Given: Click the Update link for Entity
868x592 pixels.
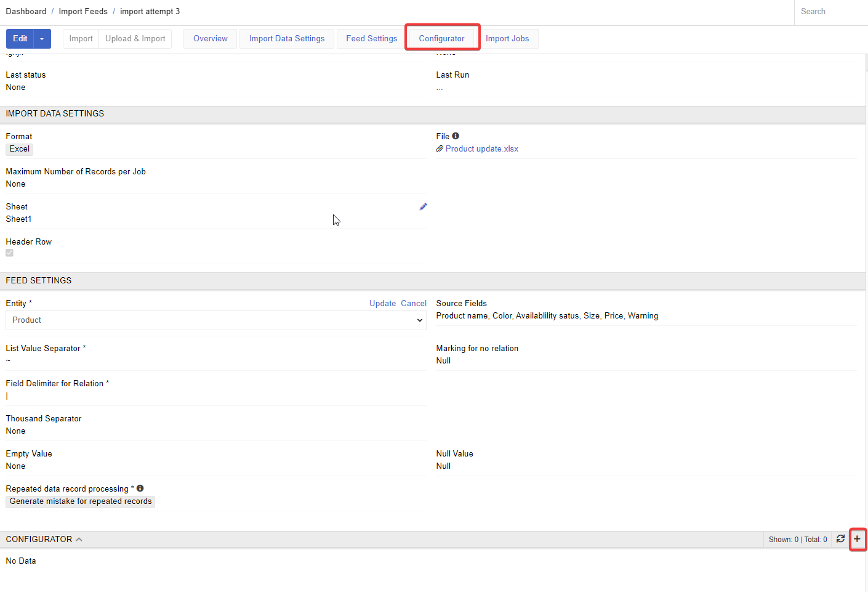Looking at the screenshot, I should 382,304.
